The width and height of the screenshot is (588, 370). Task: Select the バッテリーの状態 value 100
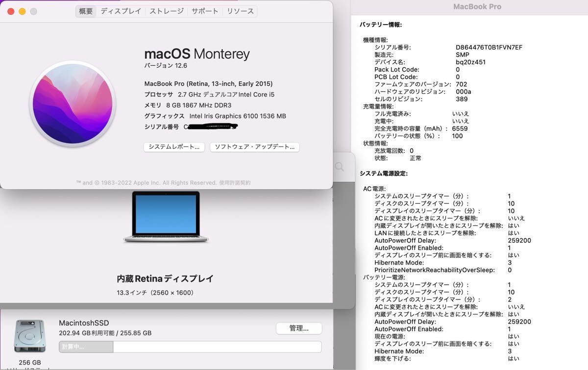458,136
